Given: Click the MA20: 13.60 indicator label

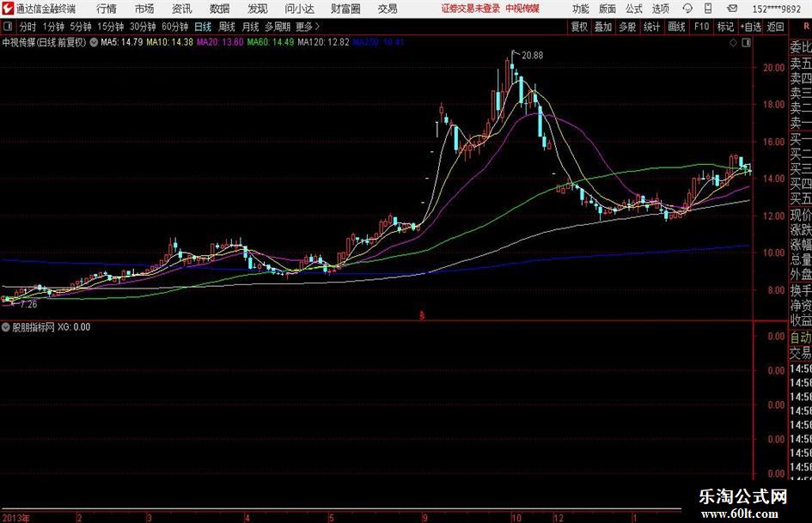Looking at the screenshot, I should click(x=220, y=42).
